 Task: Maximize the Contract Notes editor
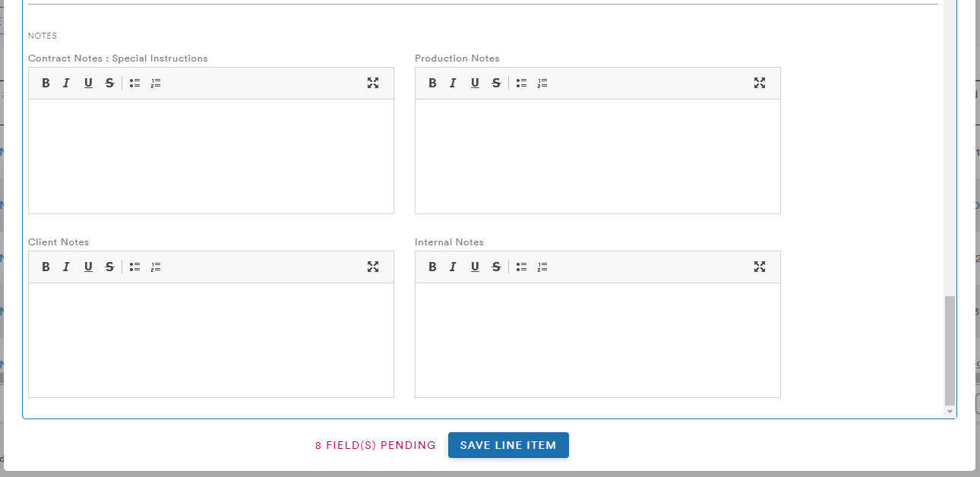[x=373, y=83]
